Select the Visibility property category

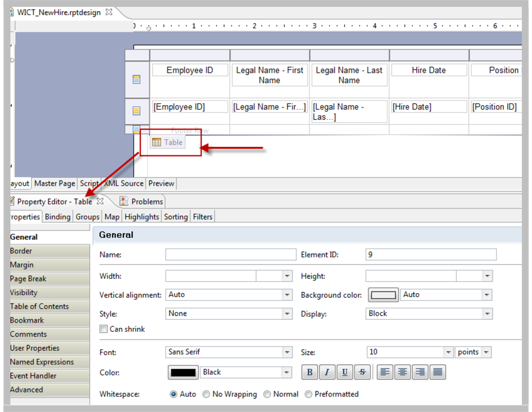click(49, 292)
